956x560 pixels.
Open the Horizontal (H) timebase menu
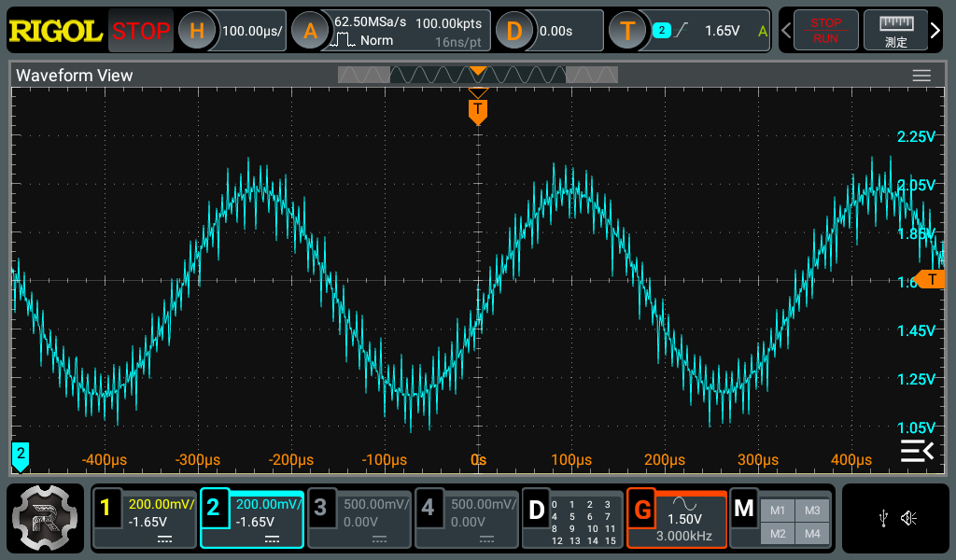click(196, 31)
